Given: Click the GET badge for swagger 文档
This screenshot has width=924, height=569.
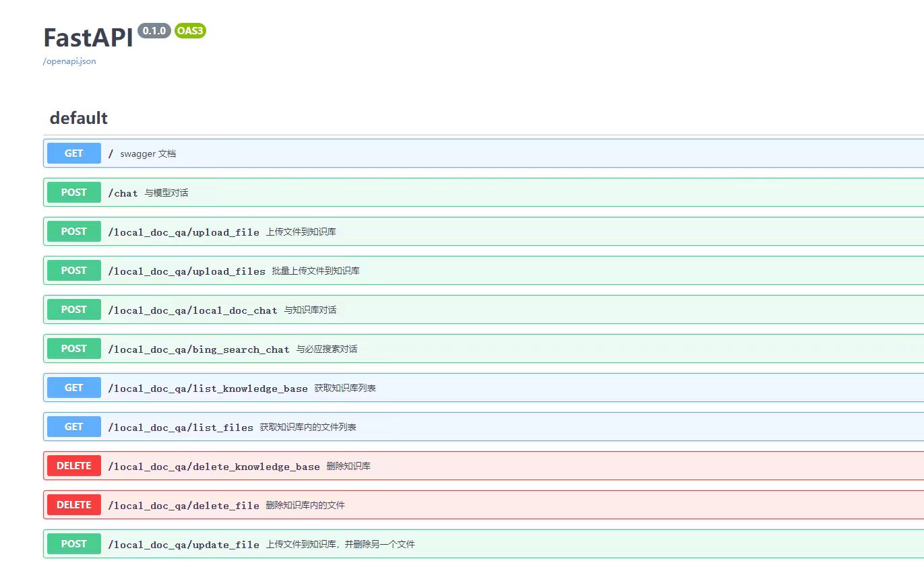Looking at the screenshot, I should tap(74, 154).
